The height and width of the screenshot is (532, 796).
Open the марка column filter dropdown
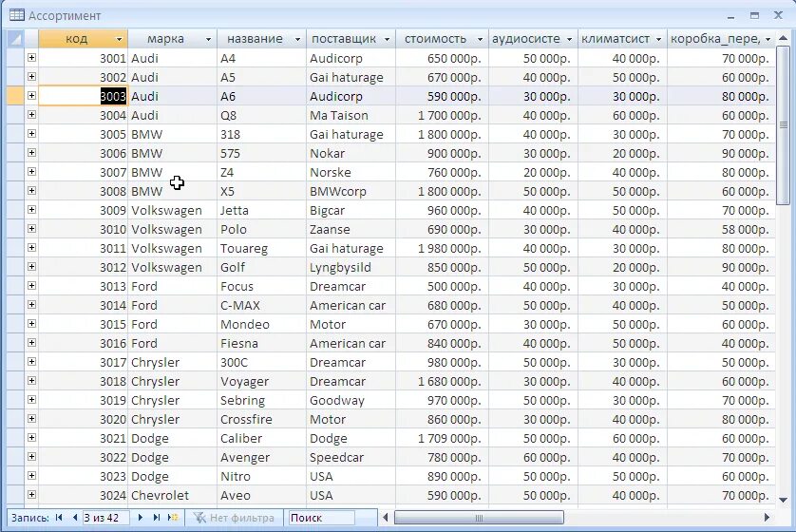[208, 39]
